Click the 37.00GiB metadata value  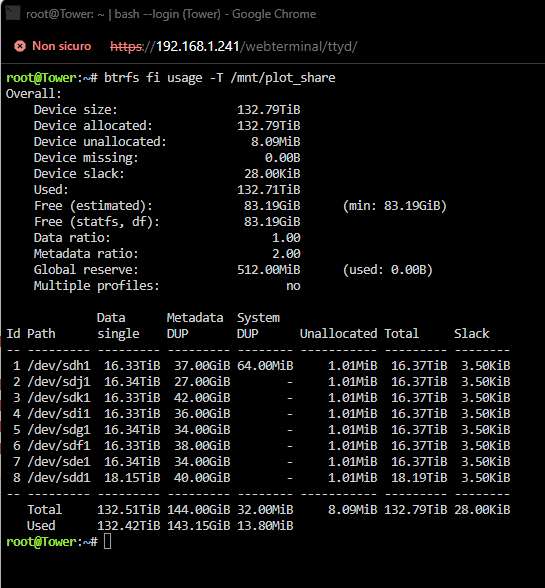tap(202, 366)
